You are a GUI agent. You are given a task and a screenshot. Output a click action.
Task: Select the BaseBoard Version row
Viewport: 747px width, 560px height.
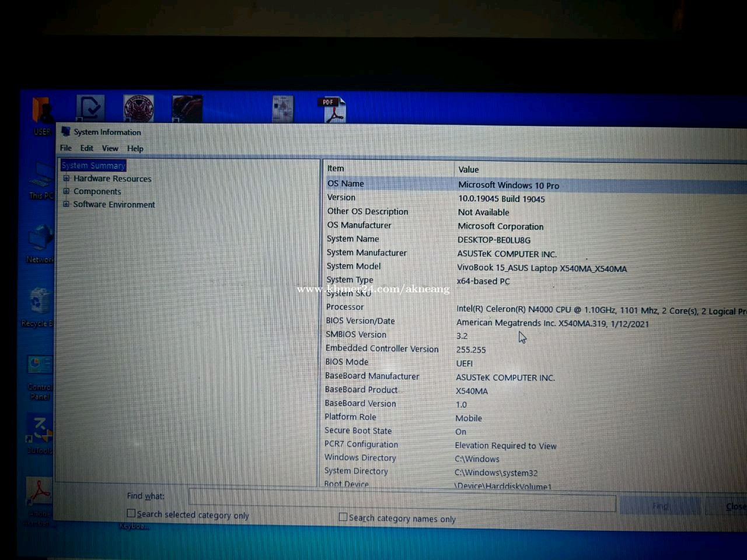(536, 404)
